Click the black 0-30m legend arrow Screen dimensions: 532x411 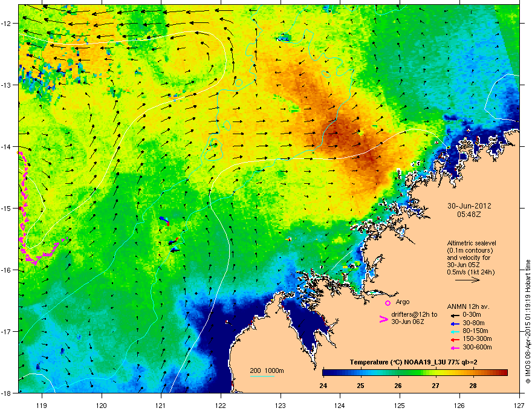coord(455,316)
